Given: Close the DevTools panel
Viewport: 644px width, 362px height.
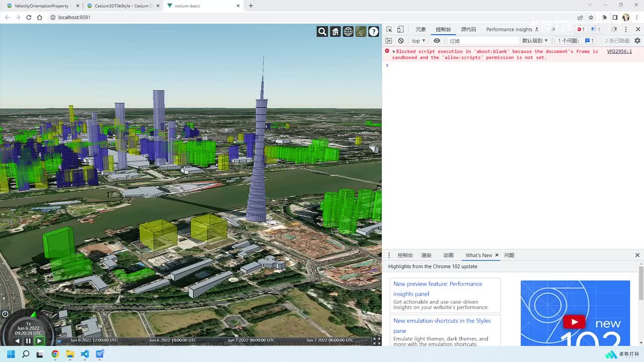Looking at the screenshot, I should tap(637, 29).
